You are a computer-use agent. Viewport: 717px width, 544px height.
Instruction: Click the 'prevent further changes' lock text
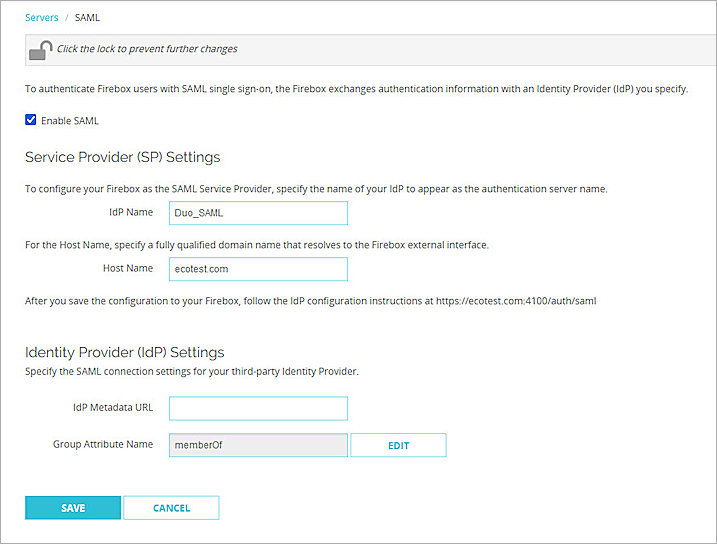(147, 49)
